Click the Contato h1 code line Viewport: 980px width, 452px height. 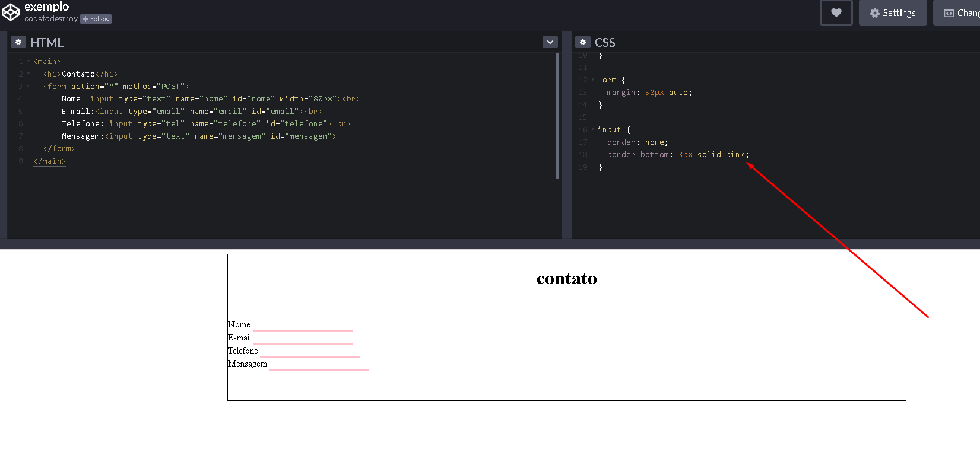[x=80, y=74]
